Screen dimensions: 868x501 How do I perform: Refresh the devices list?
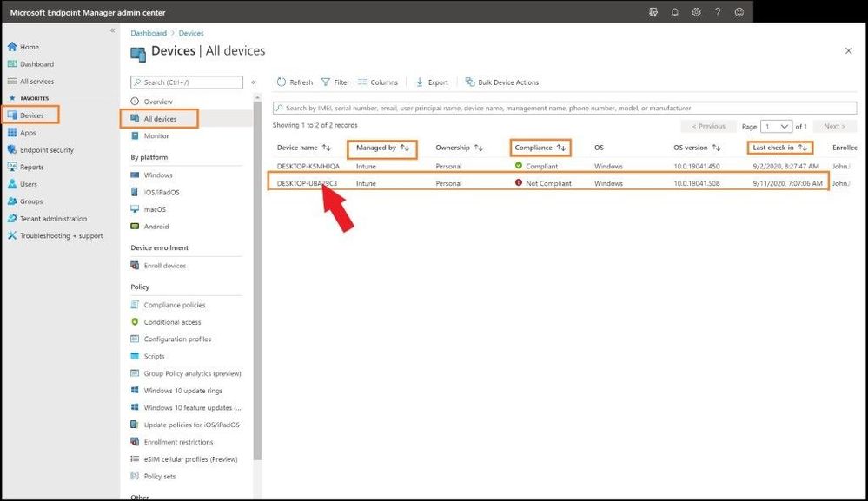[295, 82]
